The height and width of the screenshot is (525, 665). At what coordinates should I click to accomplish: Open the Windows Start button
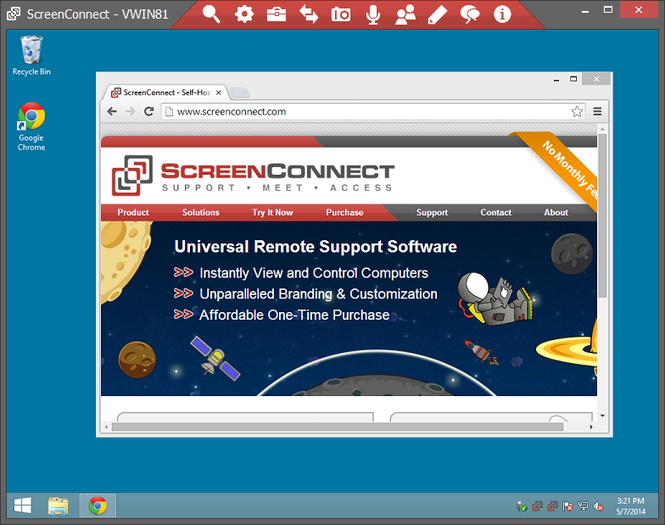22,505
